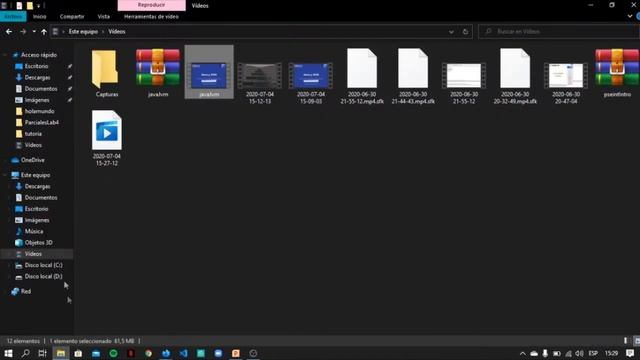Open the holamundo folder

(39, 111)
